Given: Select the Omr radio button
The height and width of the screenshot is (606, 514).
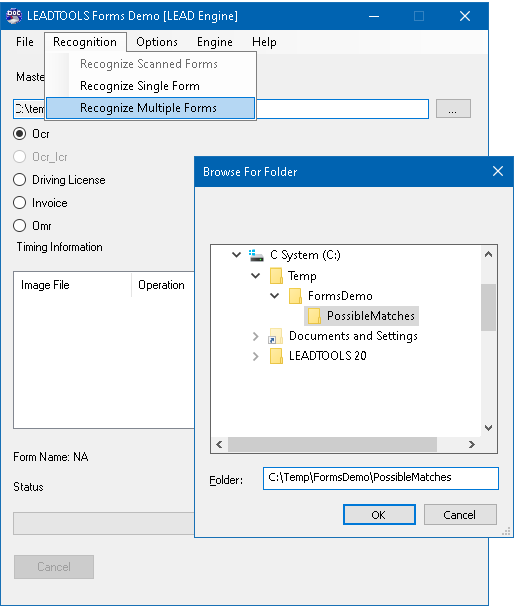Looking at the screenshot, I should (19, 225).
